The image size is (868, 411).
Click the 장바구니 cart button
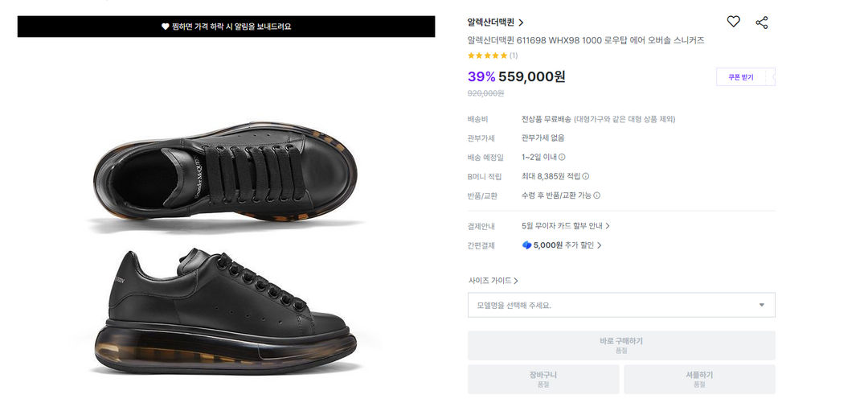(543, 379)
